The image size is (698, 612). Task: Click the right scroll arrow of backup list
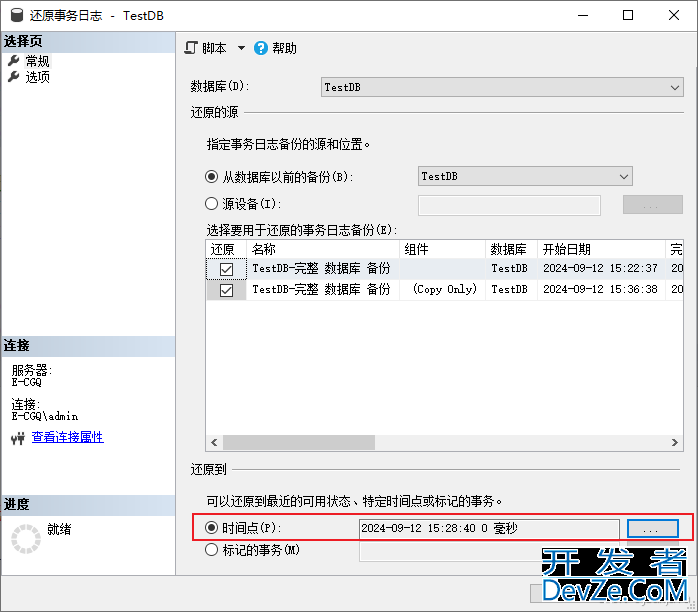click(675, 442)
